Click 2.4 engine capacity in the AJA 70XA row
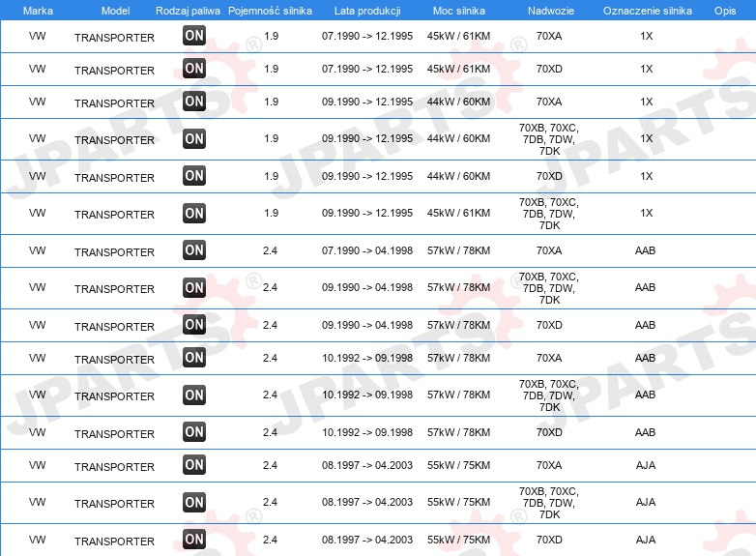This screenshot has height=556, width=756. (x=270, y=465)
